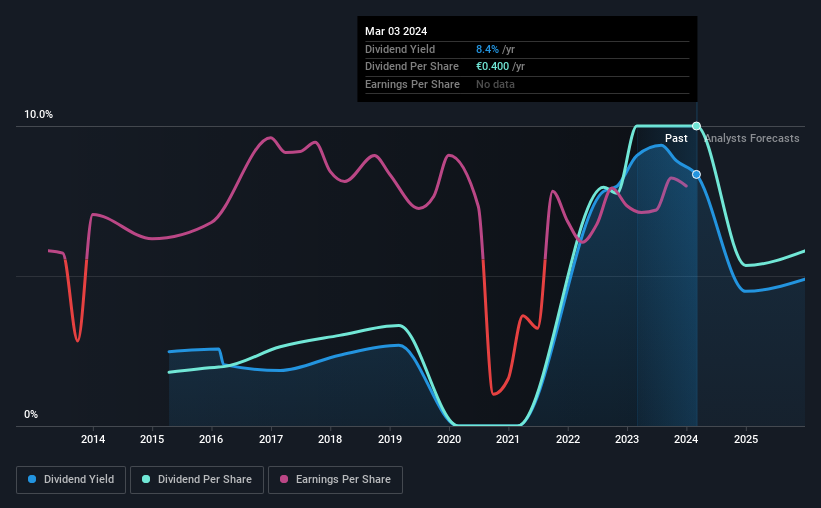Click the blue Dividend Yield legend dot
Viewport: 821px width, 508px height.
point(32,479)
